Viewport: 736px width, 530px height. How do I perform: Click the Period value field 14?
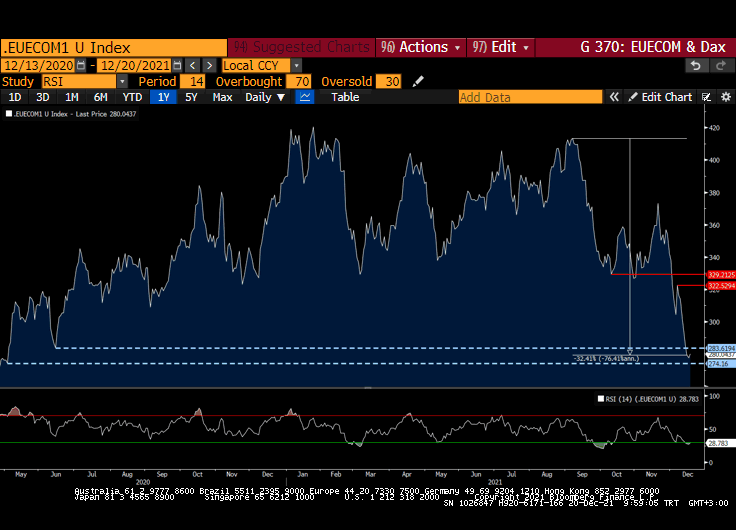[x=193, y=82]
